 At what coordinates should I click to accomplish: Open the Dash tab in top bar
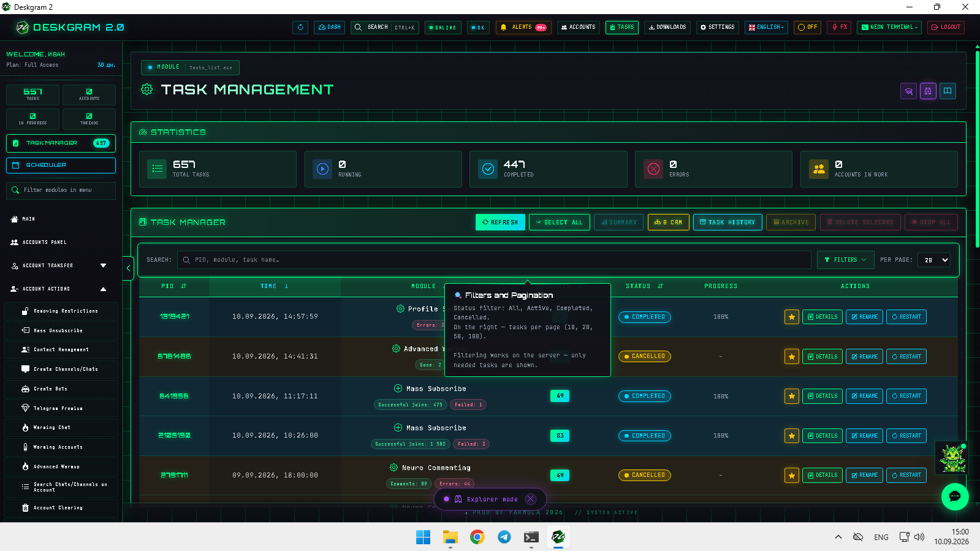(x=330, y=27)
